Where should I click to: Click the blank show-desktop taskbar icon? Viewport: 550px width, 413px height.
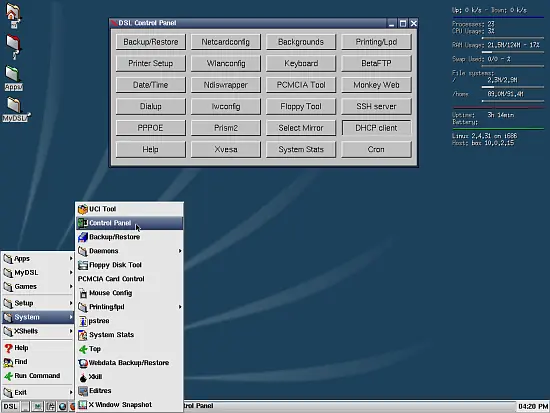[25, 407]
